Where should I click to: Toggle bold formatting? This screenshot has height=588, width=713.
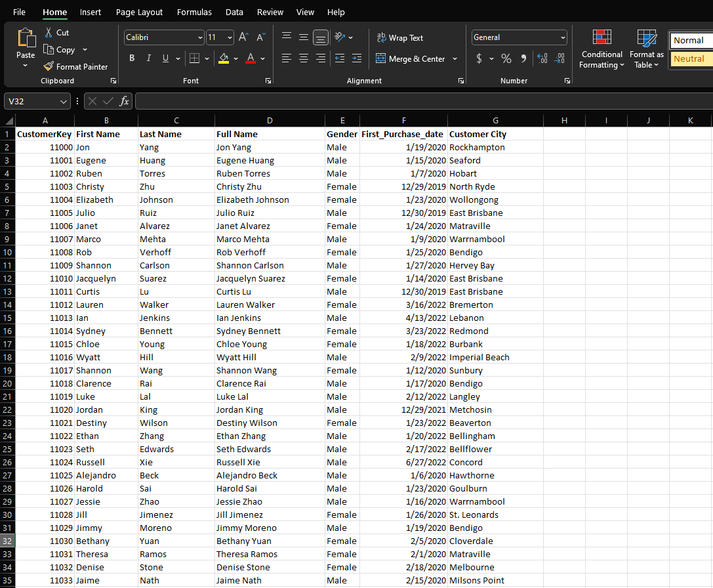131,58
